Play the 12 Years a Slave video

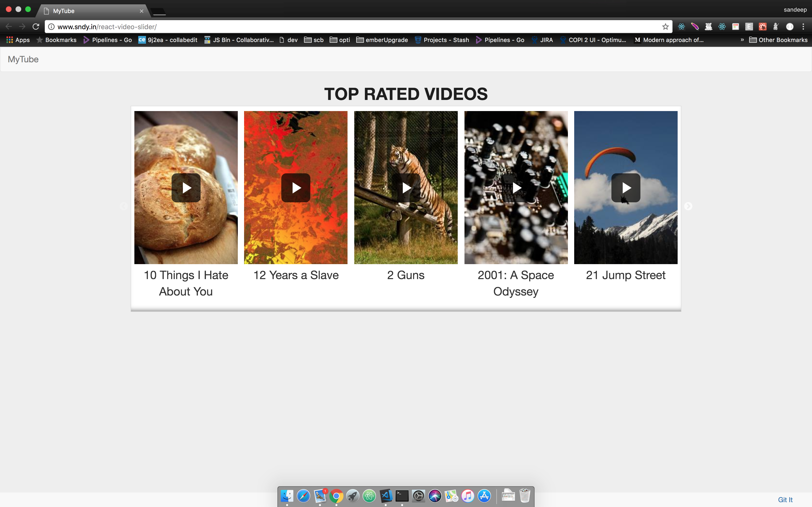296,188
